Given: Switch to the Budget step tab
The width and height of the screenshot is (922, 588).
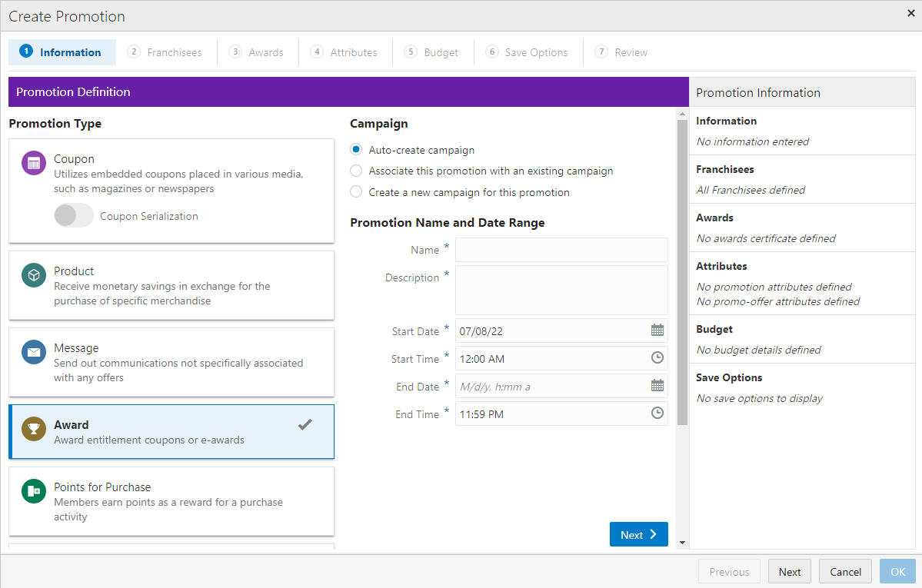Looking at the screenshot, I should 432,52.
